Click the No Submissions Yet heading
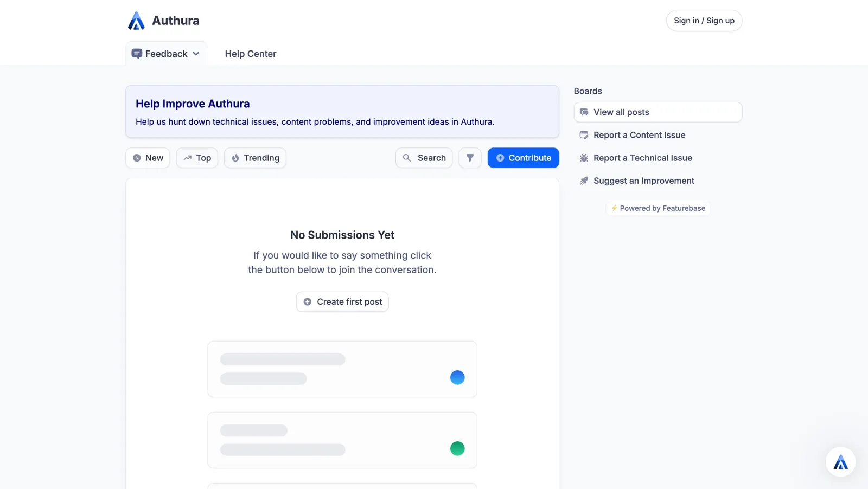868x489 pixels. 342,235
